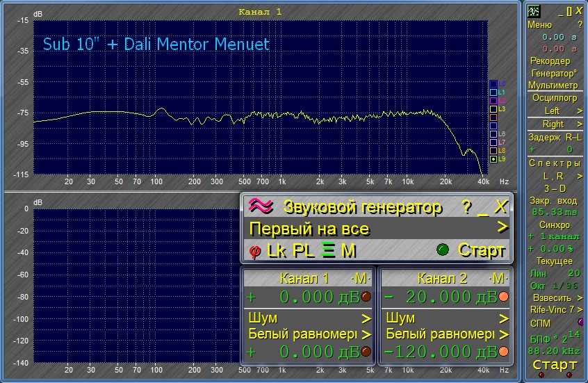The width and height of the screenshot is (588, 383).
Task: Toggle the purple СПМ indicator
Action: pyautogui.click(x=580, y=322)
